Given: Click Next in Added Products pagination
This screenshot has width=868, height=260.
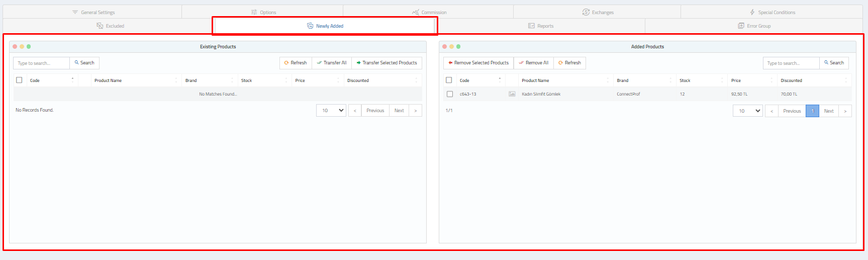Looking at the screenshot, I should click(828, 111).
